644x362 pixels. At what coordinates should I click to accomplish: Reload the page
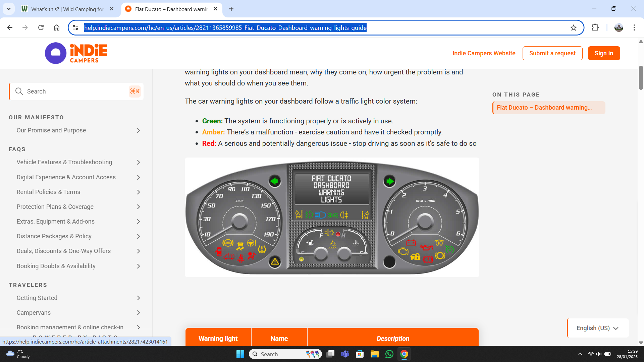click(41, 27)
